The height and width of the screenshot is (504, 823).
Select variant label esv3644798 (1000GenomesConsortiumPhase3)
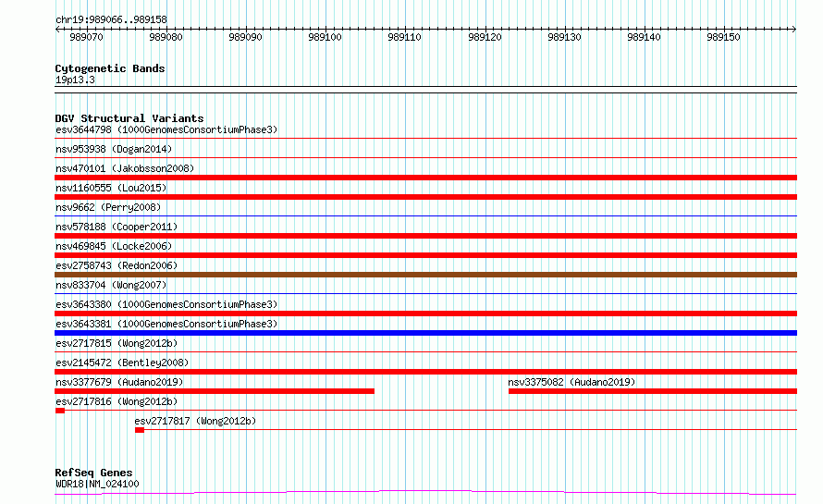click(166, 129)
